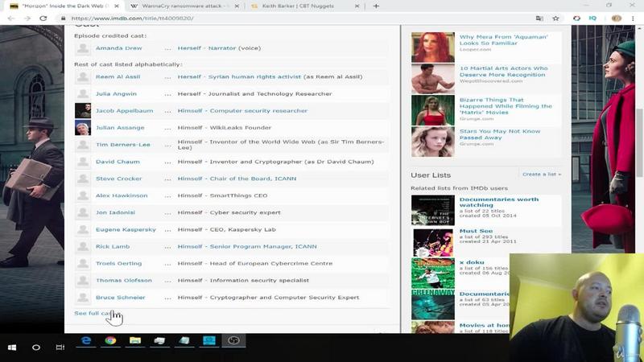Click the Internet's Own Boy list thumbnail
The width and height of the screenshot is (644, 362).
coord(433,211)
